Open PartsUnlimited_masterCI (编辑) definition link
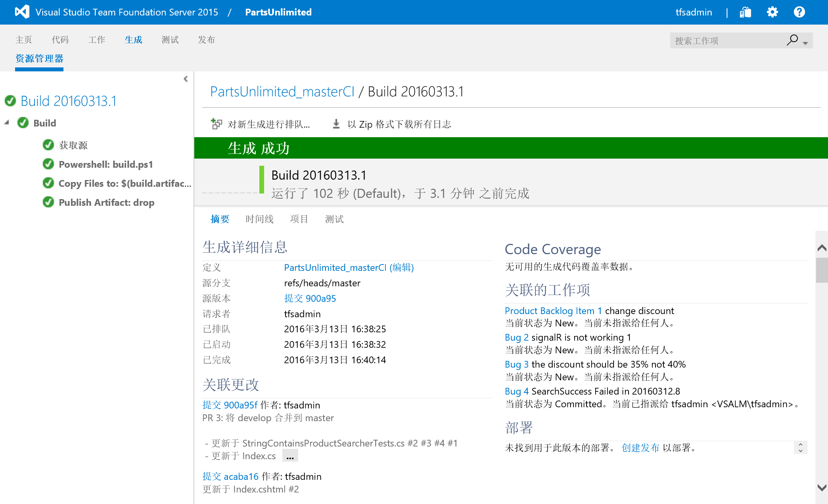Viewport: 828px width, 504px height. [x=349, y=268]
